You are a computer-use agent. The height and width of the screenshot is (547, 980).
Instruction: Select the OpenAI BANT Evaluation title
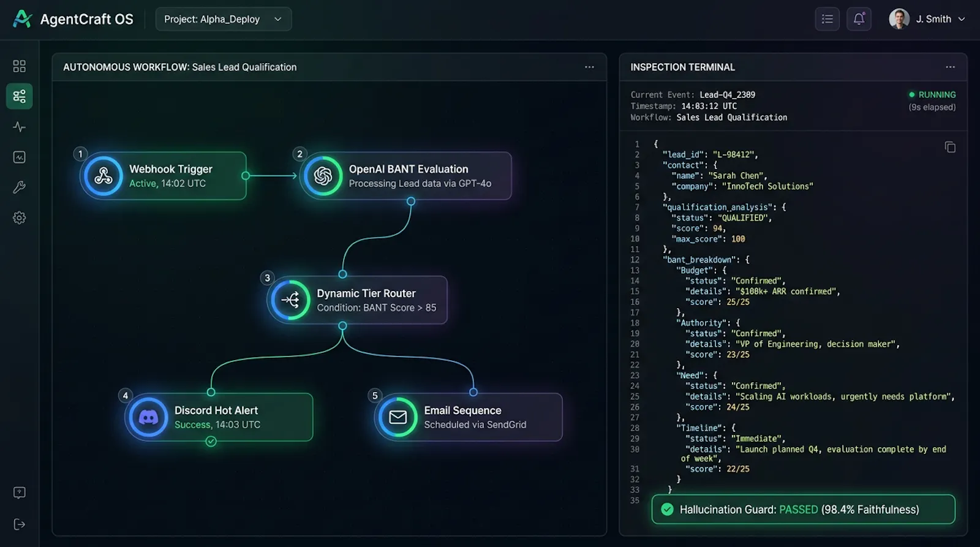click(x=409, y=169)
